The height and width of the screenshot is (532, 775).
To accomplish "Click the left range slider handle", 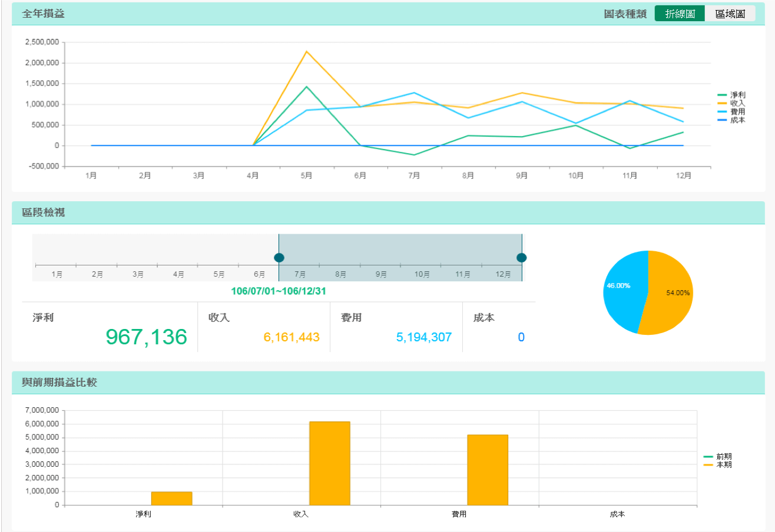I will (x=279, y=258).
